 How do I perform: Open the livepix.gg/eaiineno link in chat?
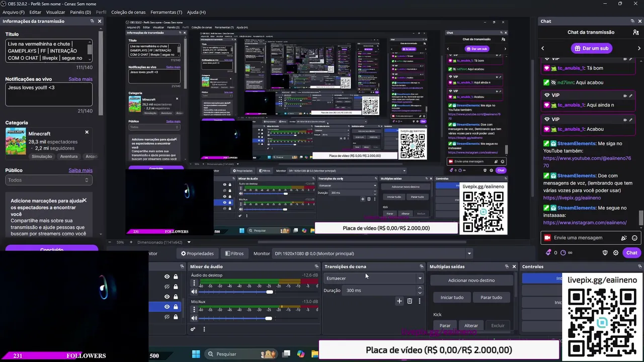(x=572, y=198)
